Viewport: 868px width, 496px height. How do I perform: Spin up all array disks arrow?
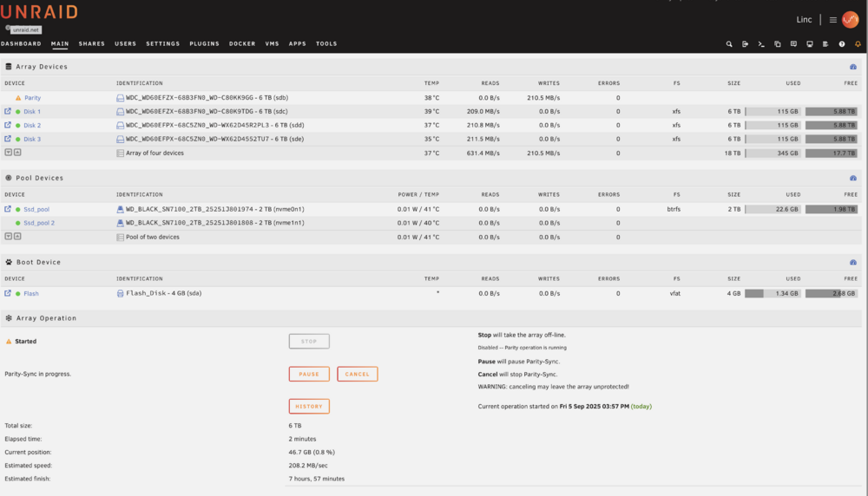point(17,152)
